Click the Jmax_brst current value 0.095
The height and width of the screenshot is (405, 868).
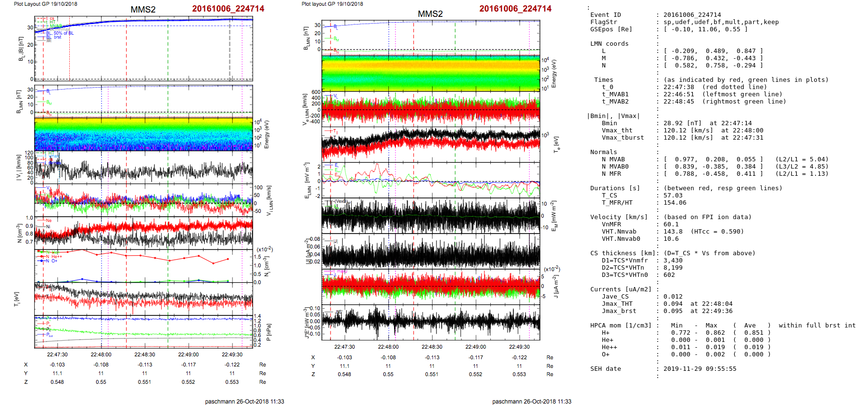point(673,311)
